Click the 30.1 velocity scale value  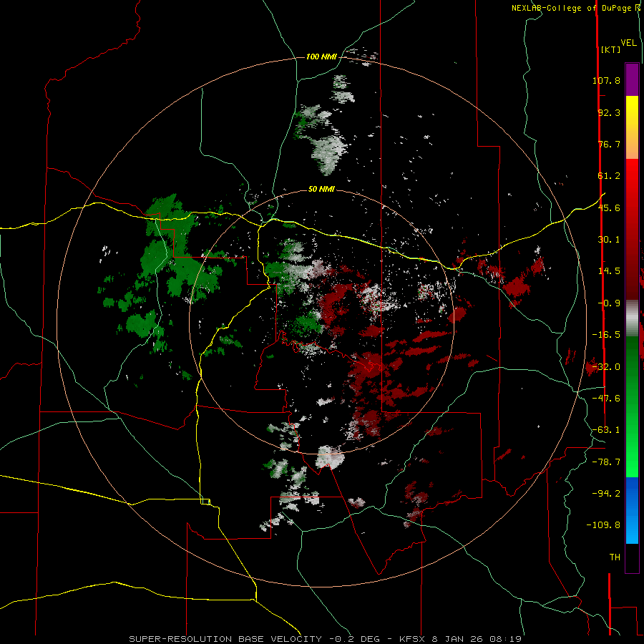click(609, 240)
